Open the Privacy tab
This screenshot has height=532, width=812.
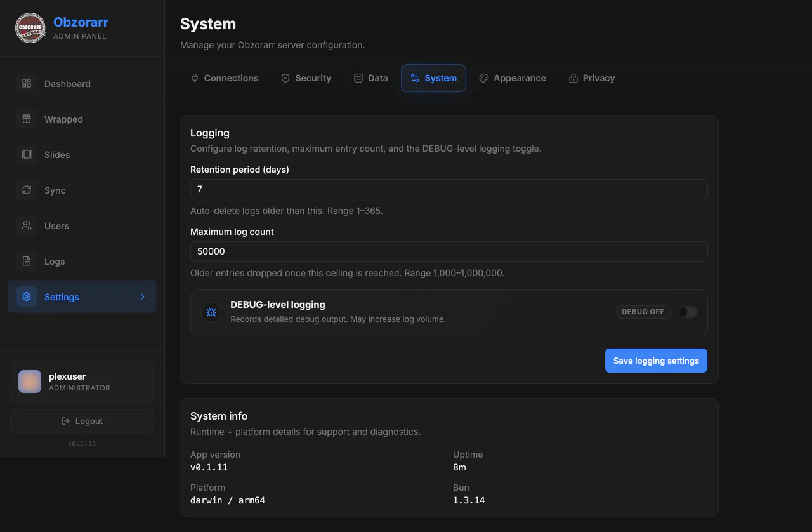[x=592, y=78]
